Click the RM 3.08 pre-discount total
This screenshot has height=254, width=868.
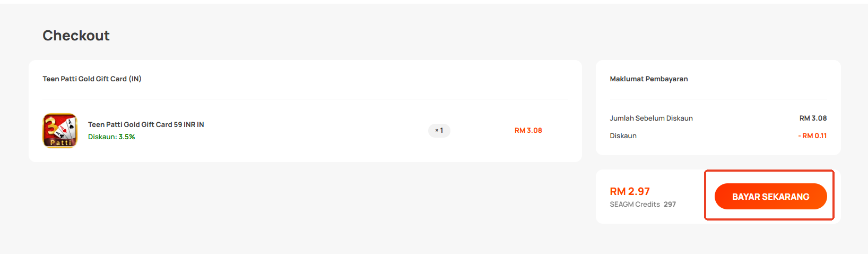(813, 118)
